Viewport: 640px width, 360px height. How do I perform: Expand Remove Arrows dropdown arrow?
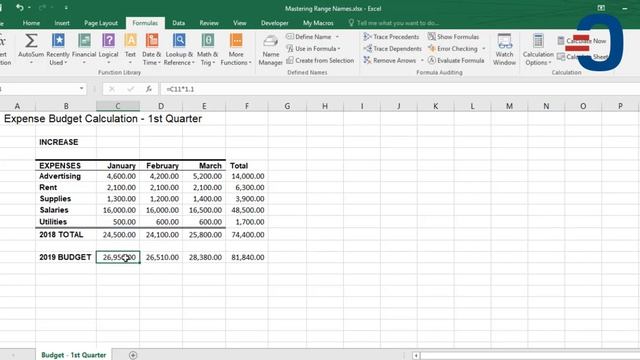pos(422,60)
